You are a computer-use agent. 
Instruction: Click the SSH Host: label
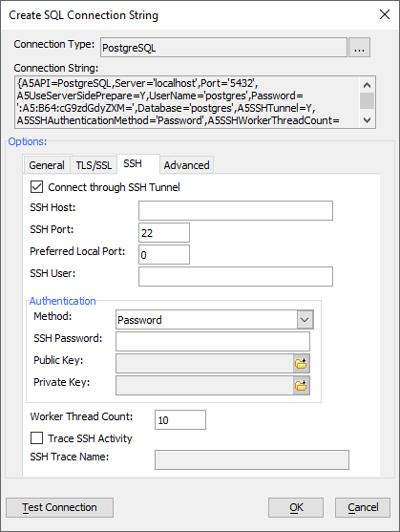point(53,207)
